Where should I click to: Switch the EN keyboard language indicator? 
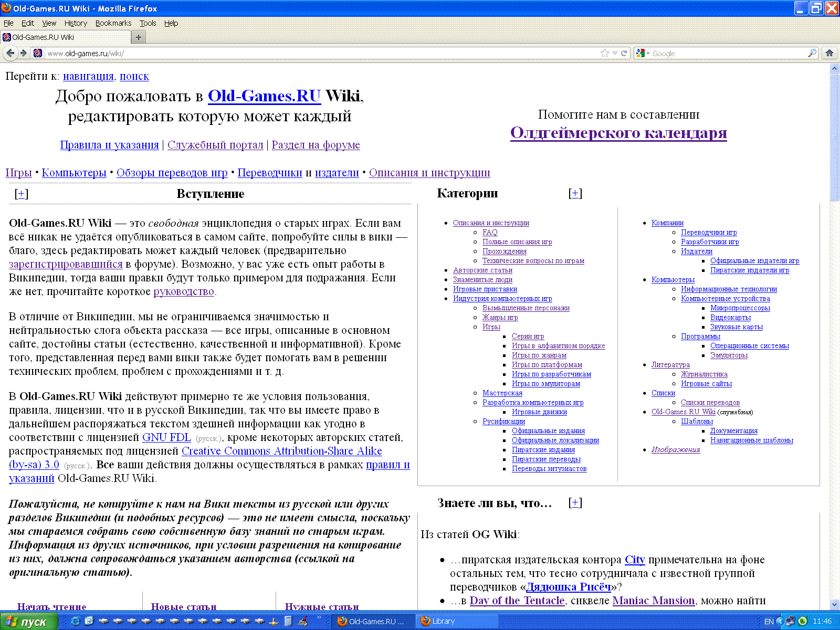coord(769,621)
